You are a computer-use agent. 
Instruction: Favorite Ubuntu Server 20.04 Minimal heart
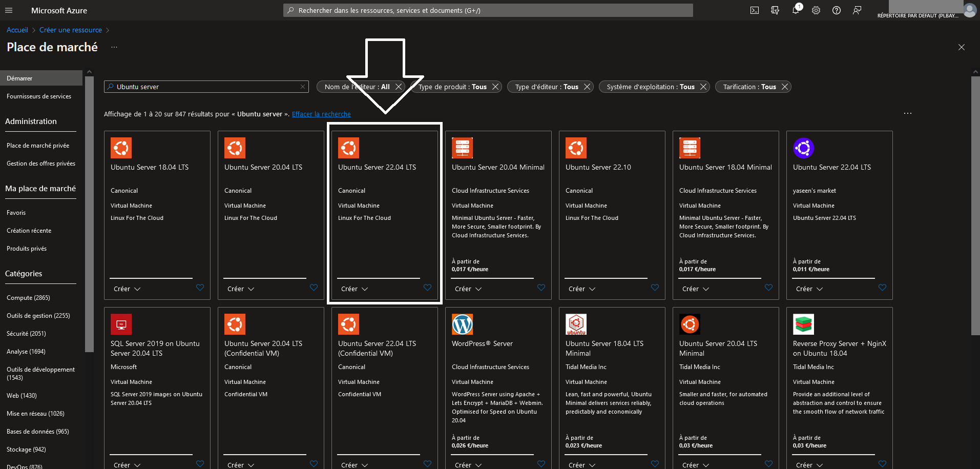[x=541, y=288]
